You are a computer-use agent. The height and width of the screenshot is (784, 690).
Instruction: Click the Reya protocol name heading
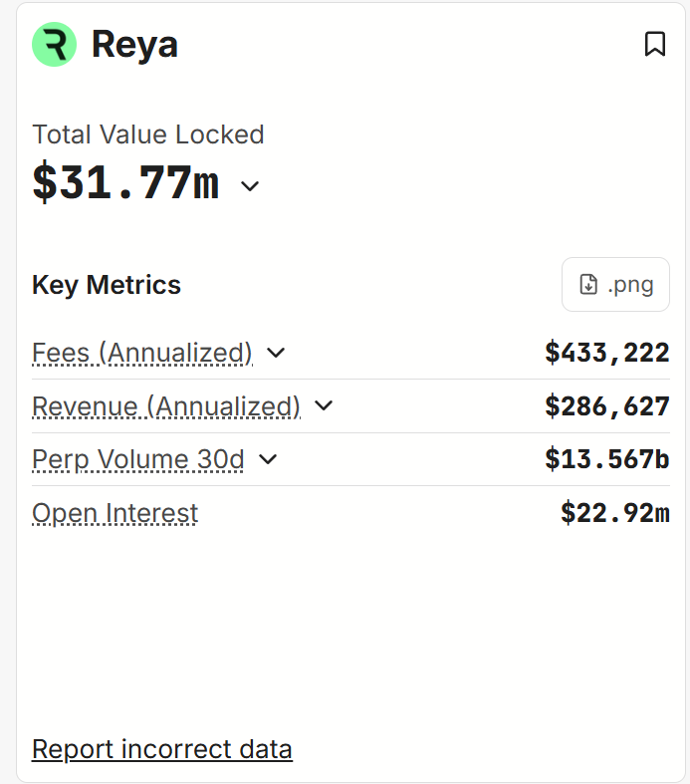coord(134,45)
